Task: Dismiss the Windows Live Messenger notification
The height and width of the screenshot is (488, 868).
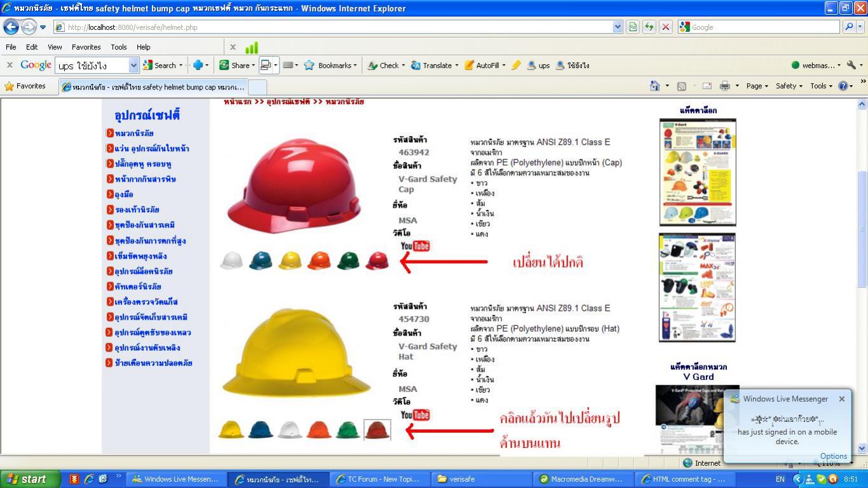Action: click(x=842, y=399)
